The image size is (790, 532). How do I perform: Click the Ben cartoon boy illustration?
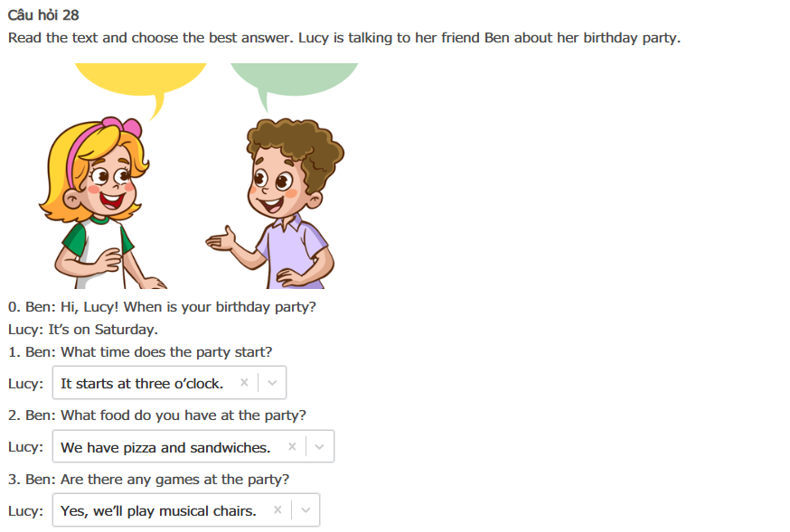(x=280, y=203)
